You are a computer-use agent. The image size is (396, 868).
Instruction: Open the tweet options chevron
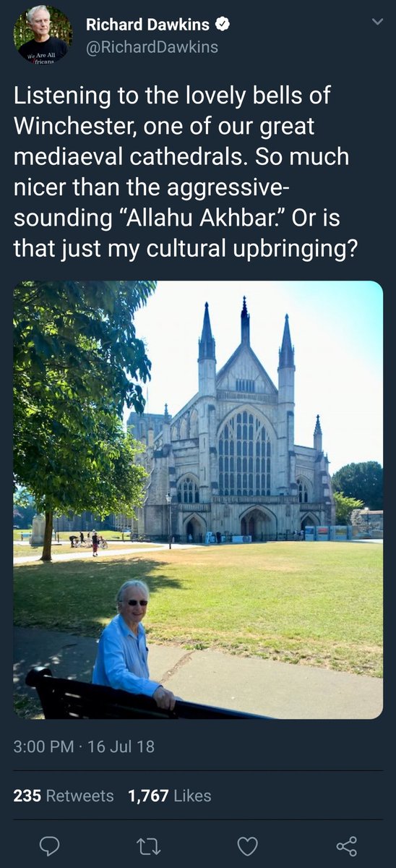[375, 22]
